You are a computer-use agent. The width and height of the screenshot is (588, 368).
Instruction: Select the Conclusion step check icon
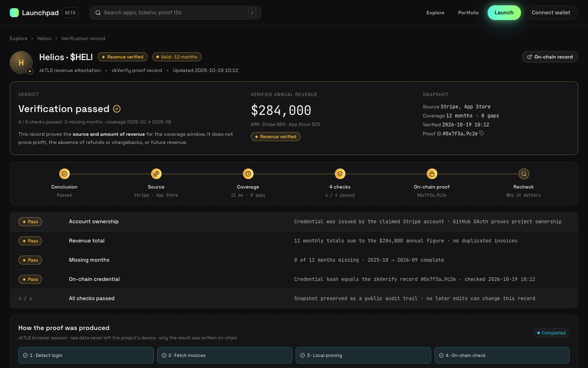click(x=65, y=174)
